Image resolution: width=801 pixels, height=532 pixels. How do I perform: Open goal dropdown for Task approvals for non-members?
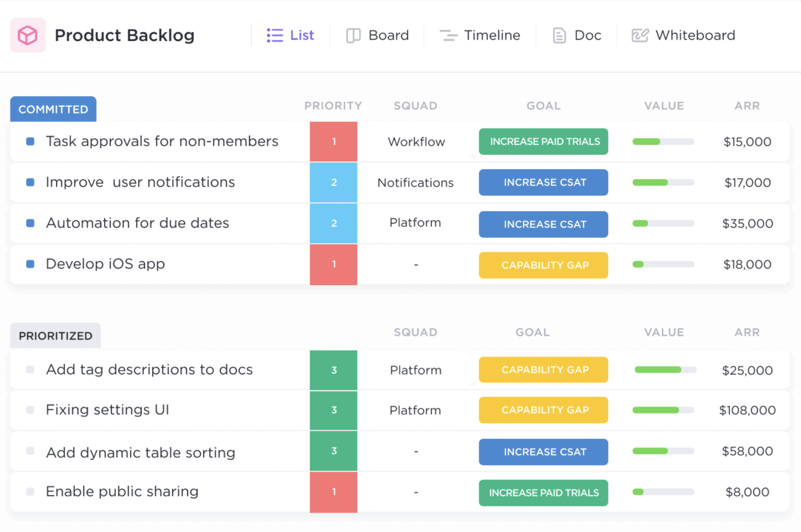pos(543,142)
